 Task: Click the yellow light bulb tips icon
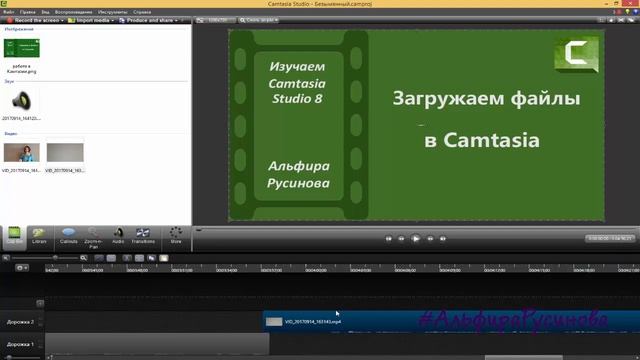[x=627, y=12]
